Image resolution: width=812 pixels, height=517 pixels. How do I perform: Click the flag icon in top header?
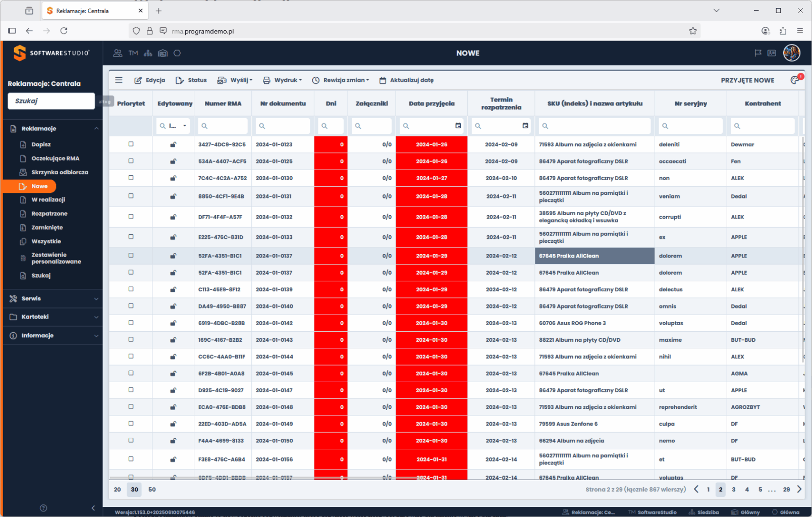coord(757,53)
